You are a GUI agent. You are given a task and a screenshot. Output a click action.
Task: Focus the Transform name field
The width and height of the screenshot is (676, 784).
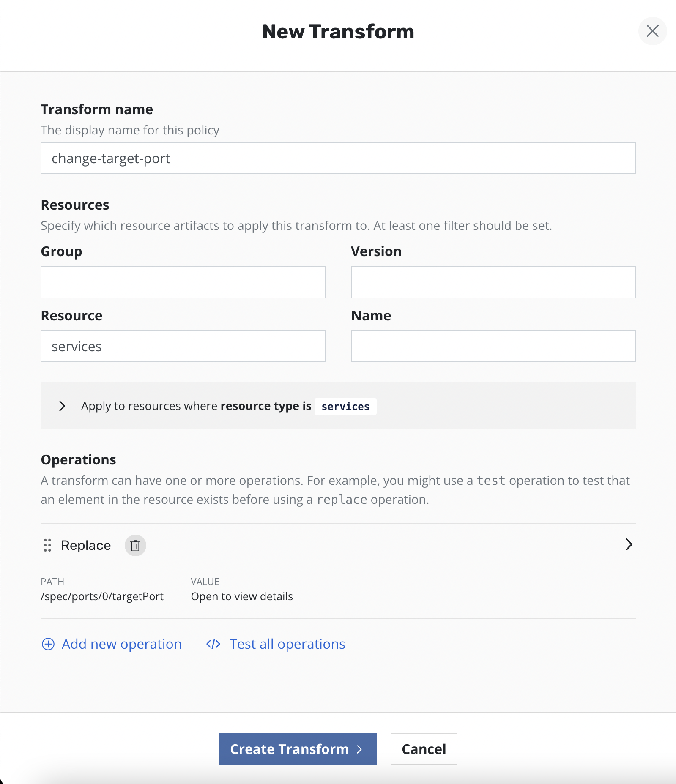pos(337,158)
